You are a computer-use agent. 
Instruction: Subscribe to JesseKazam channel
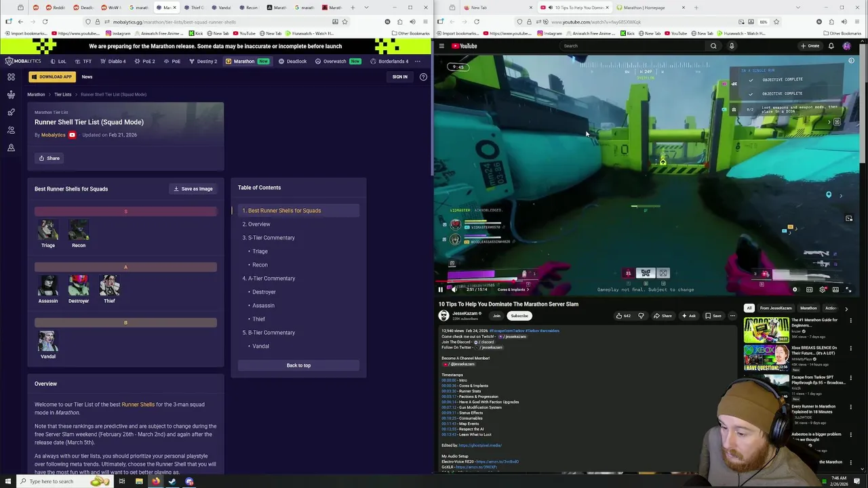click(519, 316)
